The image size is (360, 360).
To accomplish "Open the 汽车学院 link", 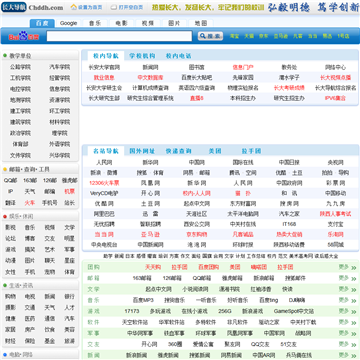I will click(x=60, y=67).
